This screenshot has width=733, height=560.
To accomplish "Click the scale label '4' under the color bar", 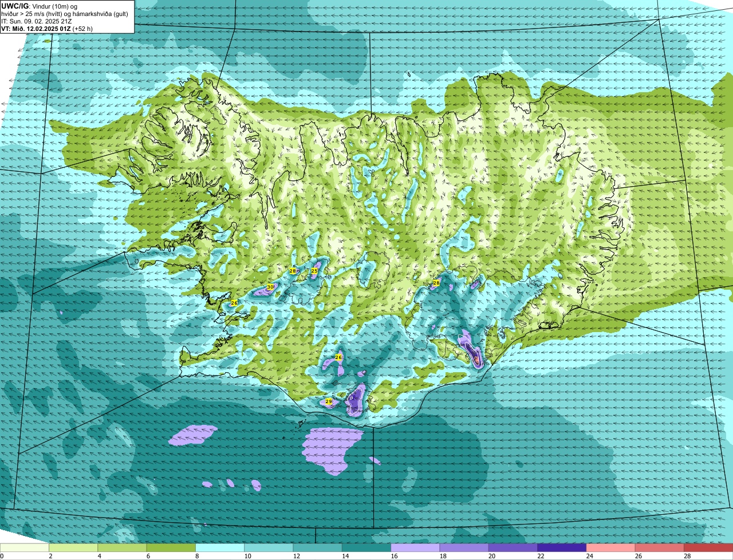I will tap(99, 556).
